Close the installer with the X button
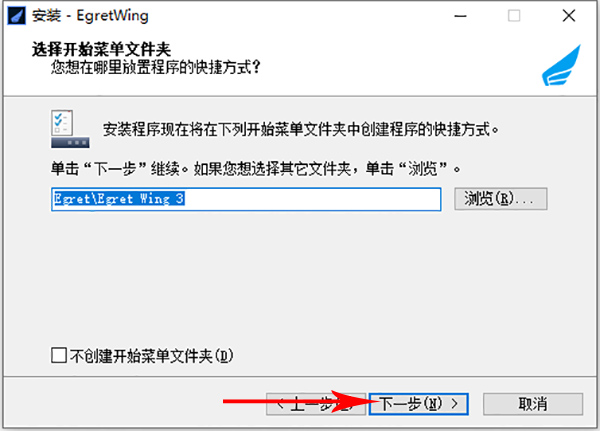Screen dimensions: 600x431 pyautogui.click(x=569, y=16)
